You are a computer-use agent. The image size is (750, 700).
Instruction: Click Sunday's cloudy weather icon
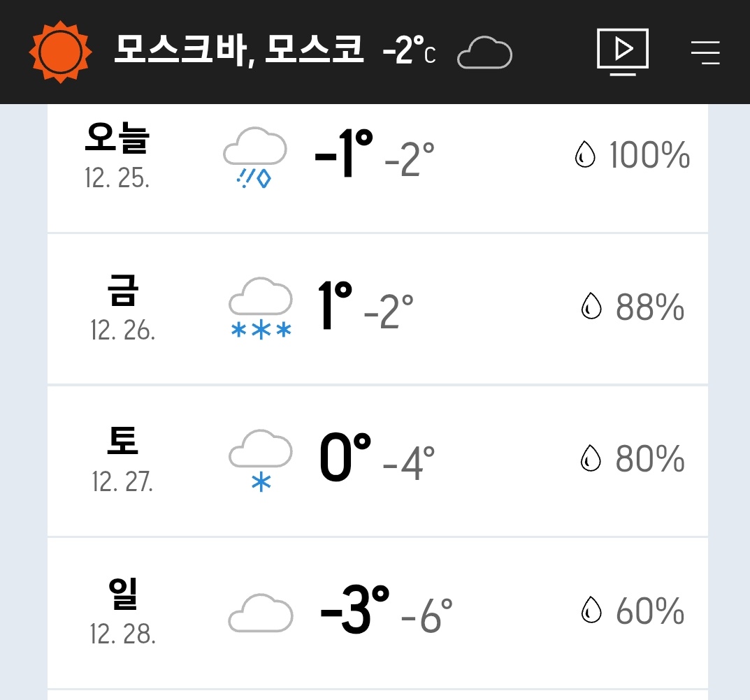coord(261,613)
